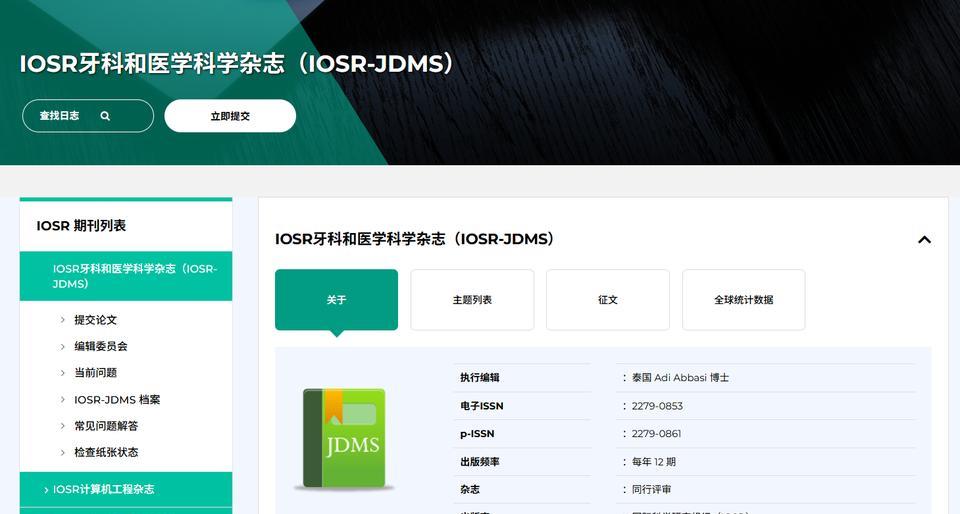Click the page banner title IOSR牙科和医学科学杂志
960x514 pixels.
[x=237, y=64]
